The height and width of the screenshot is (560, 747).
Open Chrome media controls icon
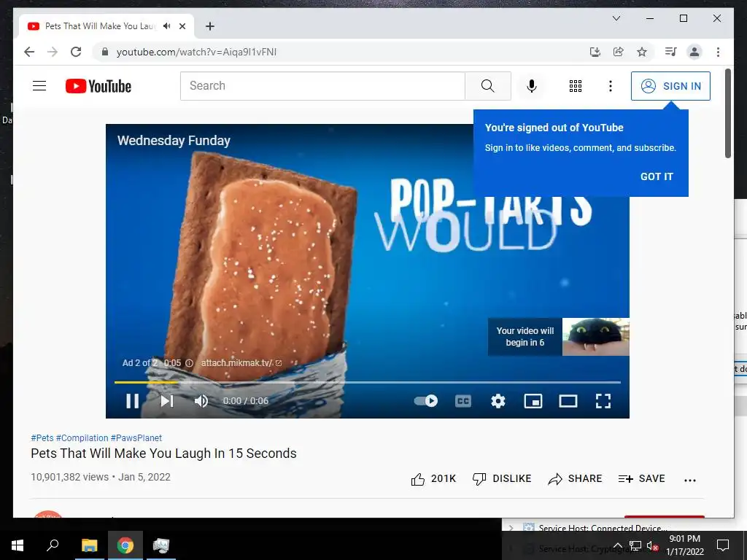[x=671, y=52]
